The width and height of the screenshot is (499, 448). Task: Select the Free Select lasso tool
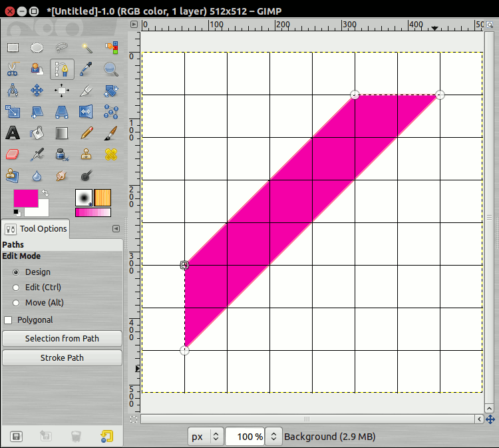click(62, 48)
